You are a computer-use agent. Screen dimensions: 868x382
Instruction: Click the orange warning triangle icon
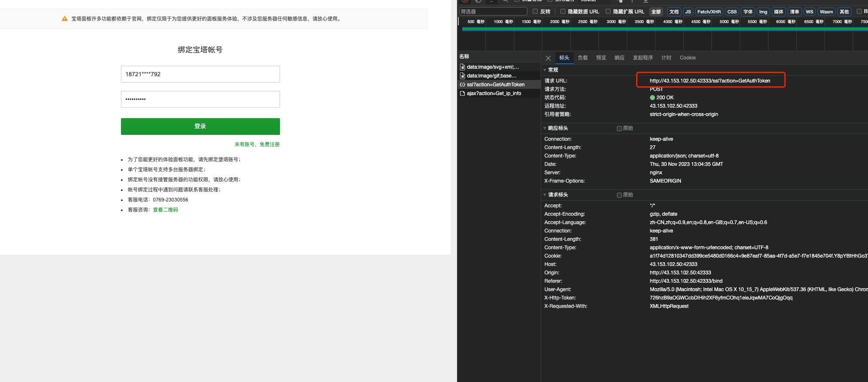pos(65,19)
